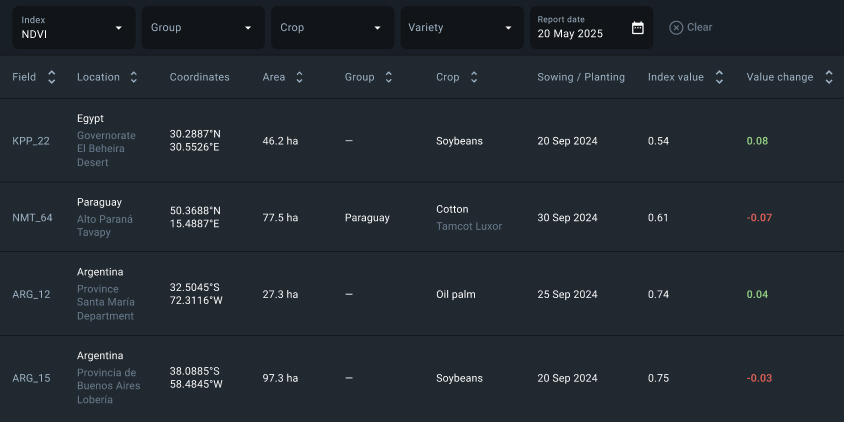Click the circled X icon beside Clear
This screenshot has width=844, height=422.
676,28
